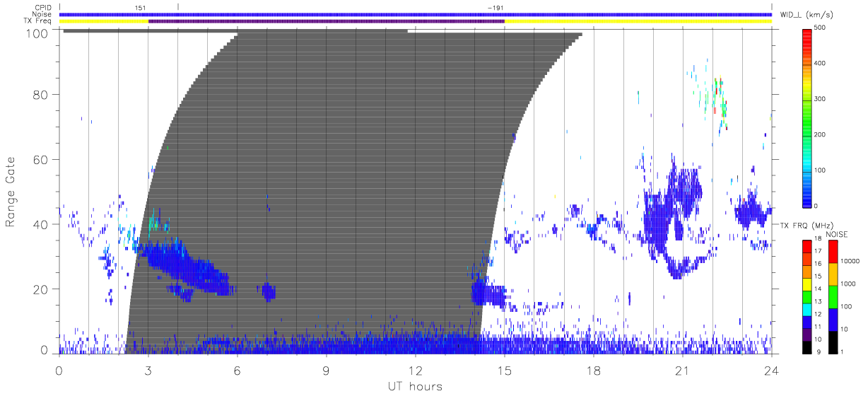This screenshot has height=401, width=868.
Task: Click the 500 tick on the width color bar
Action: pos(821,28)
